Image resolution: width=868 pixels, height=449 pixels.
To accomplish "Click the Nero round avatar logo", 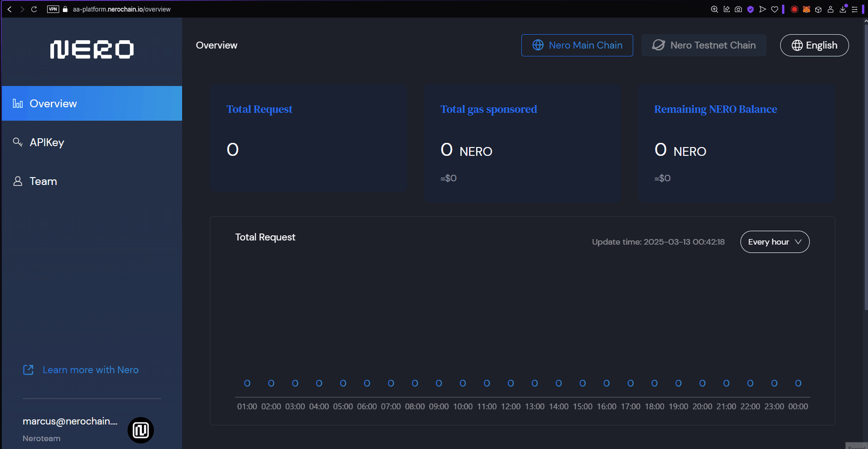I will click(141, 431).
